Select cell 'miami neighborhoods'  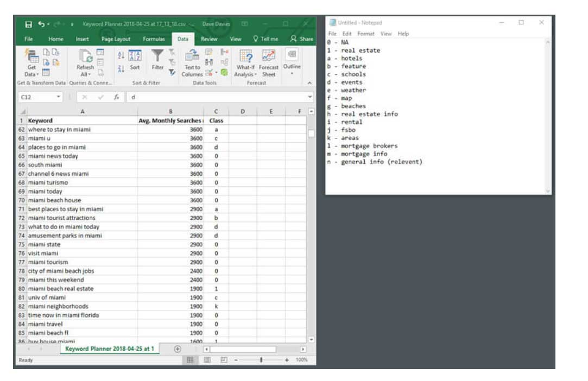coord(82,307)
